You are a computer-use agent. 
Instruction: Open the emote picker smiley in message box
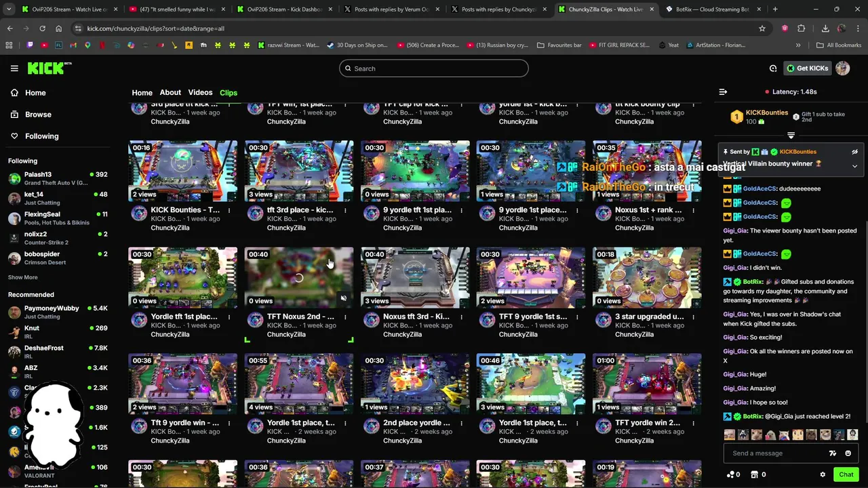click(x=848, y=453)
